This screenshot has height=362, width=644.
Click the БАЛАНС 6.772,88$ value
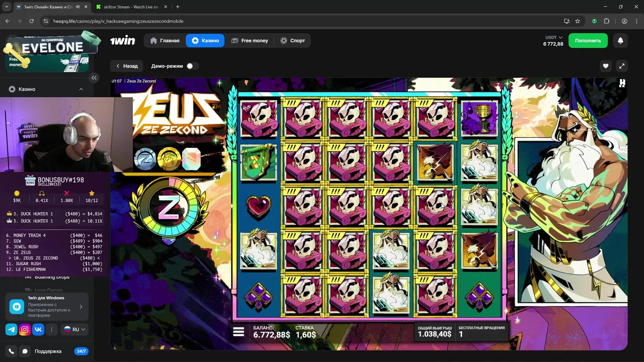272,332
